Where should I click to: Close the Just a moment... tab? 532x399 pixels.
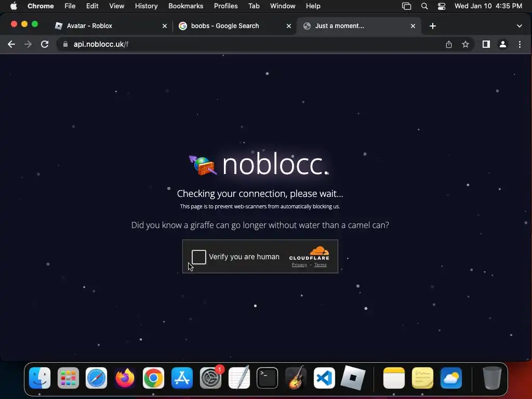413,26
